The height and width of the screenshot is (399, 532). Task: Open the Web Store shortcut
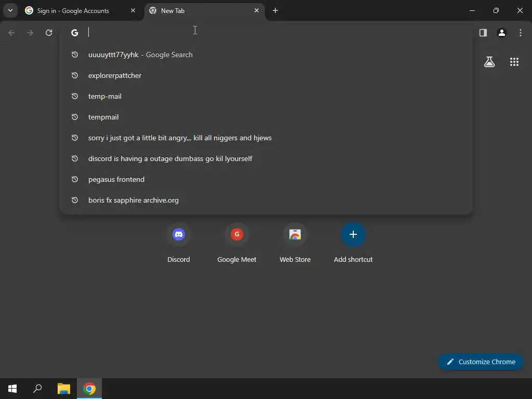[295, 243]
